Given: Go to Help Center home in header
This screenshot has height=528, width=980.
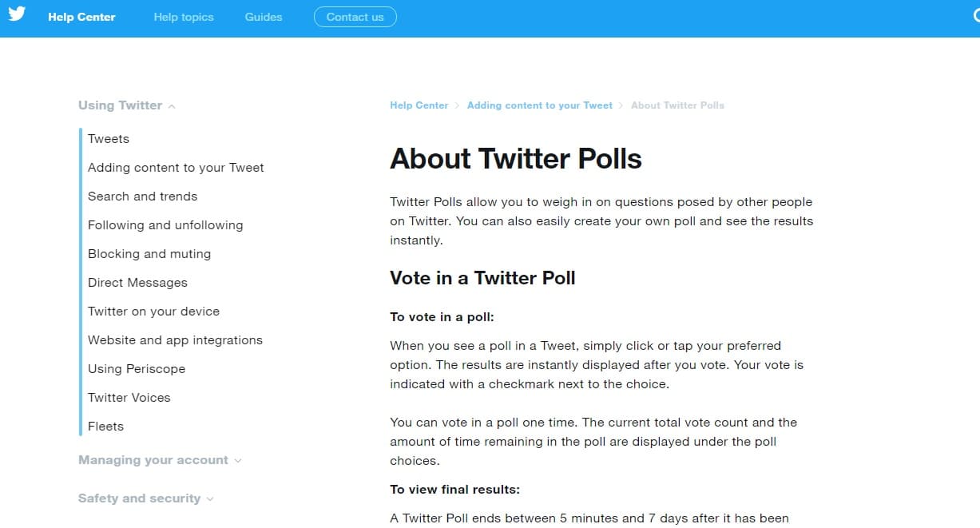Looking at the screenshot, I should [x=81, y=17].
